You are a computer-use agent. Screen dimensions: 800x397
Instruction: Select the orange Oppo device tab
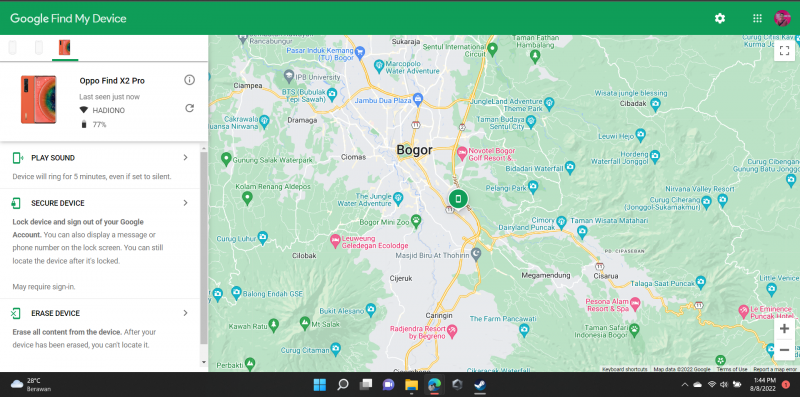pyautogui.click(x=65, y=47)
